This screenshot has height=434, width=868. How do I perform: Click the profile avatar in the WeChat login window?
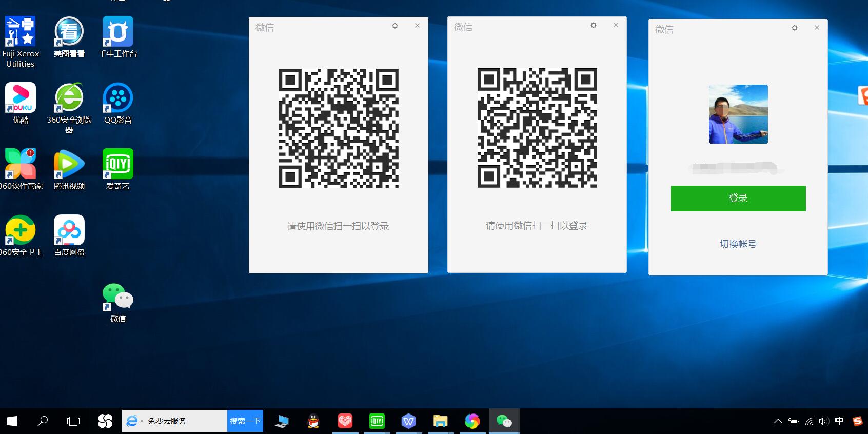(x=738, y=114)
